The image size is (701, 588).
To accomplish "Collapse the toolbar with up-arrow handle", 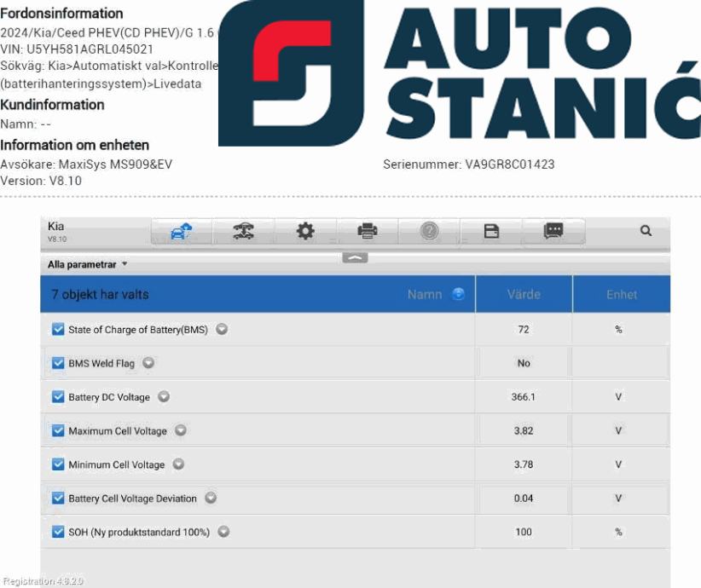I will pos(355,258).
